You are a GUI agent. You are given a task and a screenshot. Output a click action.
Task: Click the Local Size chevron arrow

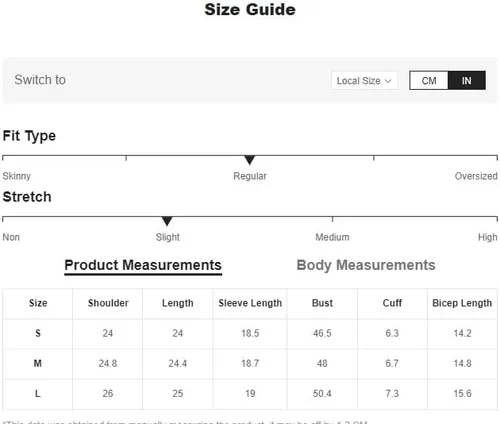pyautogui.click(x=388, y=81)
